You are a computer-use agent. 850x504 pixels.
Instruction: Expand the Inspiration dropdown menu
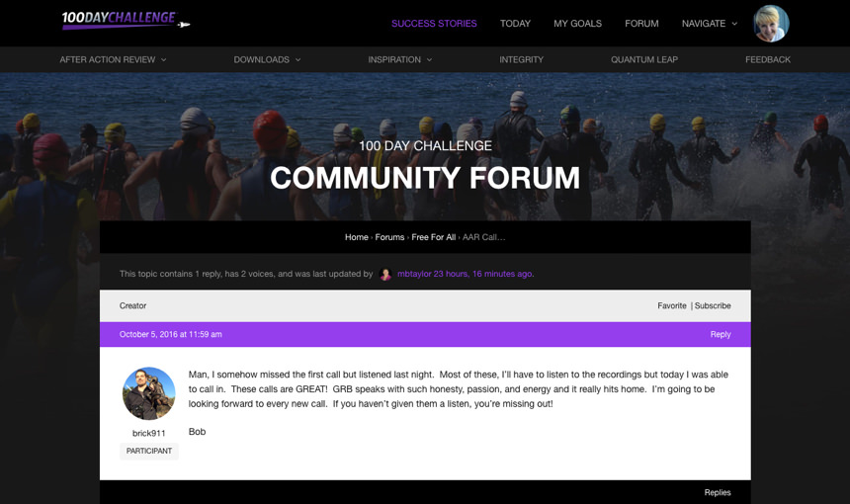coord(400,60)
